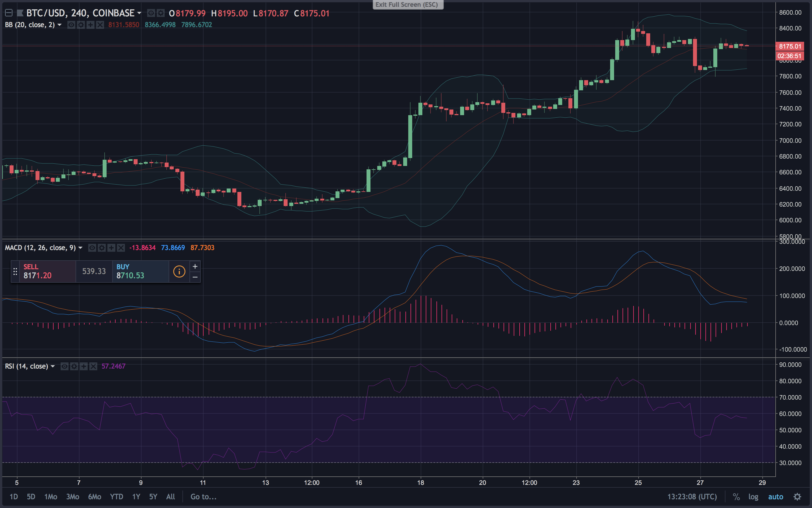Open the RSI settings gear icon
Viewport: 812px width, 508px height.
click(74, 366)
